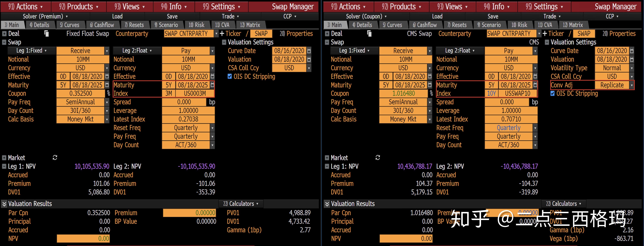The image size is (644, 246).
Task: Click the Market refresh icon in right panel
Action: pyautogui.click(x=377, y=157)
